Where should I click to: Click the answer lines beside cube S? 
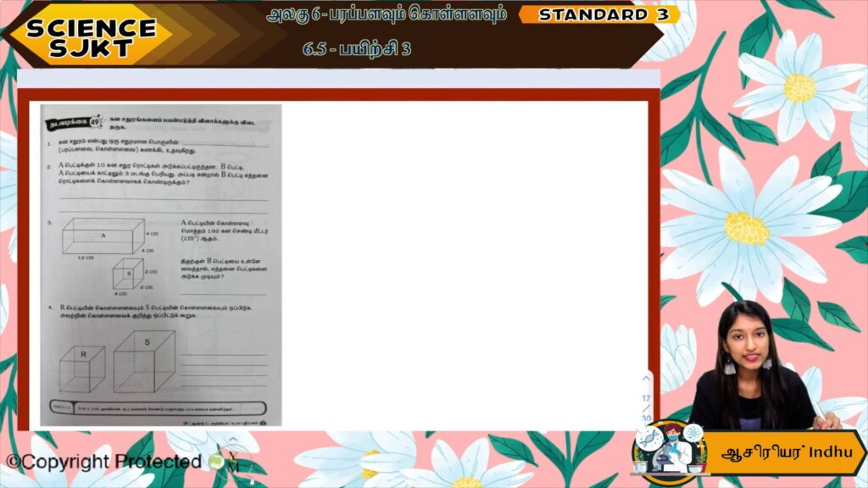pos(225,363)
